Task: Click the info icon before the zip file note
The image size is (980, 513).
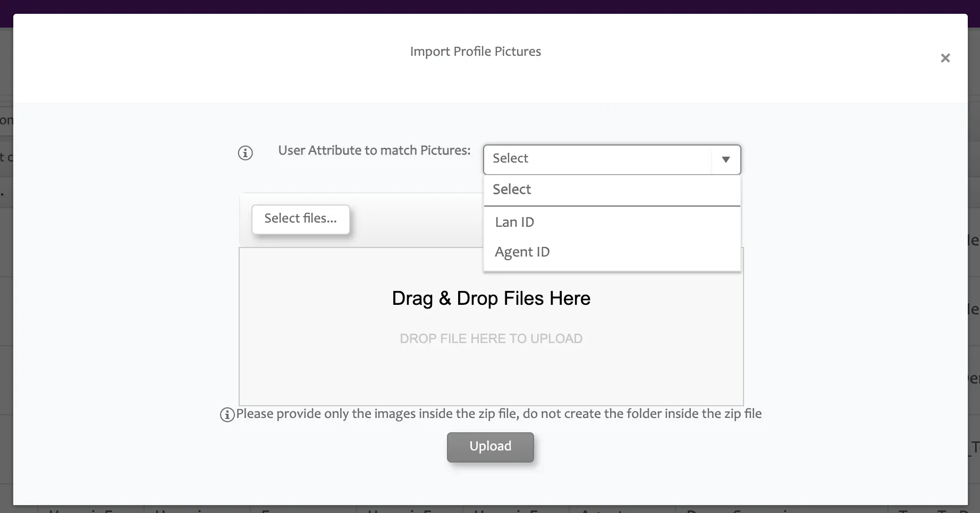Action: coord(227,415)
